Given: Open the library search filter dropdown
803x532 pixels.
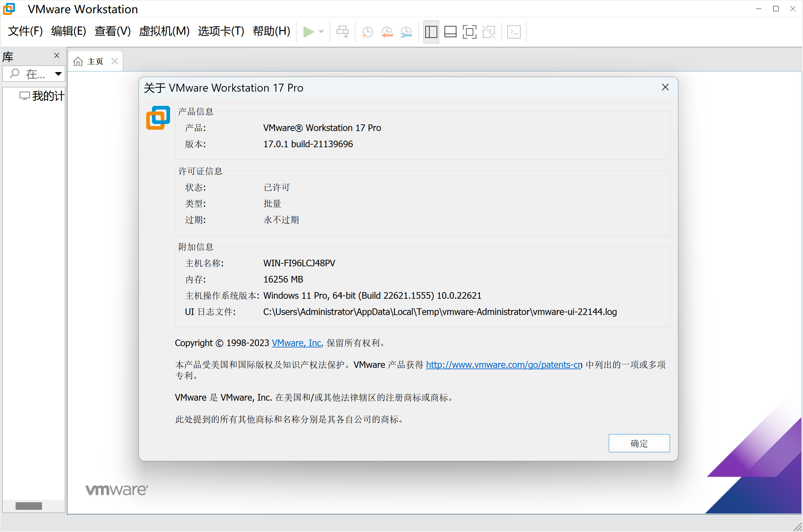Looking at the screenshot, I should tap(58, 74).
